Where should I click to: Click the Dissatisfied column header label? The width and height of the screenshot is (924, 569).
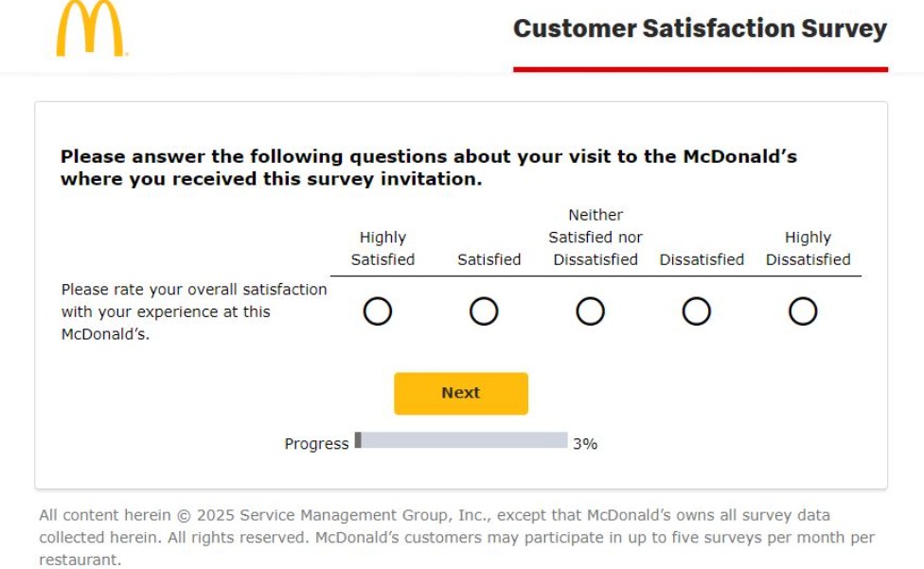tap(701, 258)
